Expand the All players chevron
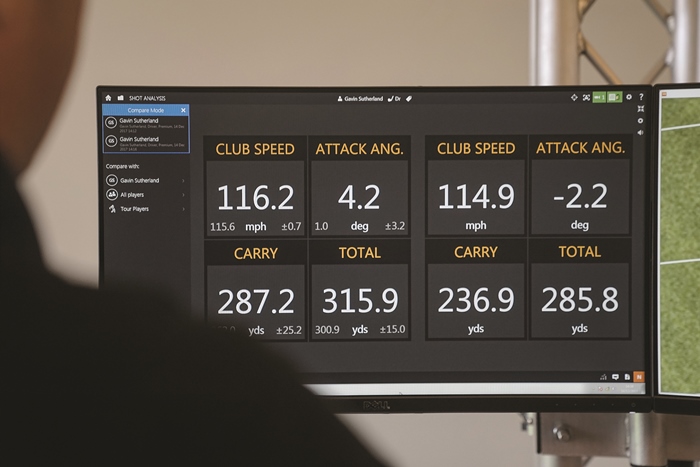This screenshot has height=467, width=700. [183, 195]
